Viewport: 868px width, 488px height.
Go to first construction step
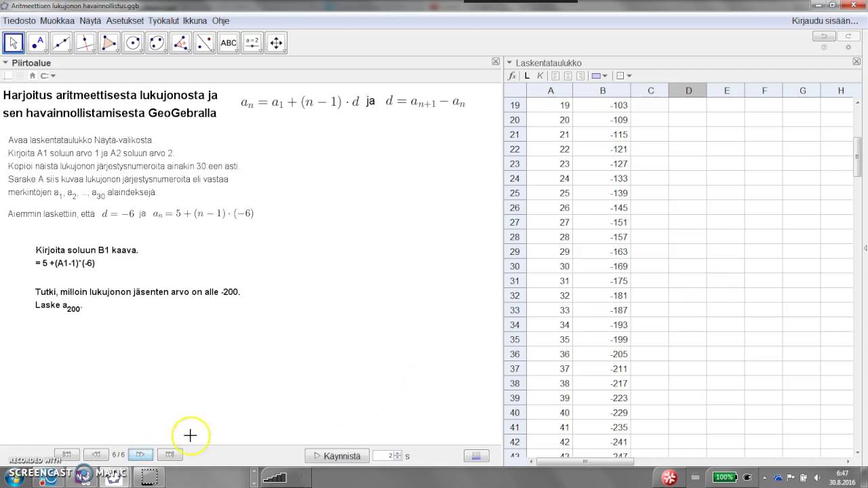click(x=66, y=455)
